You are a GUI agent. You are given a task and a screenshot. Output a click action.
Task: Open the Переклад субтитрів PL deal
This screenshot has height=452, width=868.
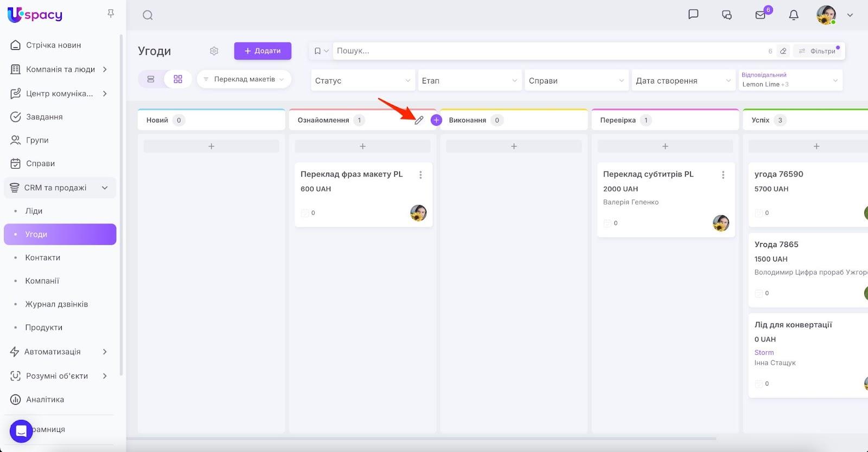648,174
